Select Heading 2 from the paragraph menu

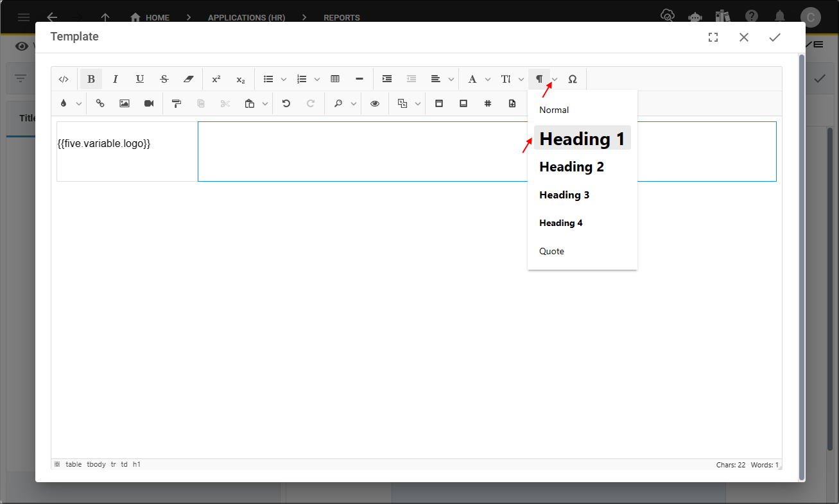571,166
